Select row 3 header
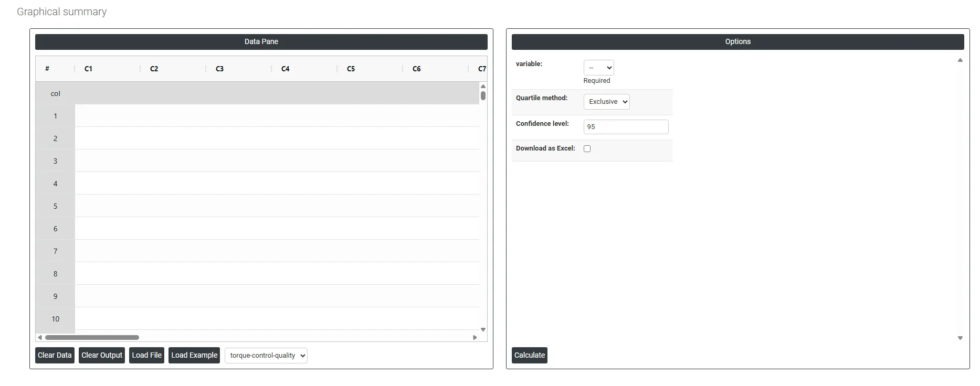The width and height of the screenshot is (980, 386). click(x=55, y=161)
